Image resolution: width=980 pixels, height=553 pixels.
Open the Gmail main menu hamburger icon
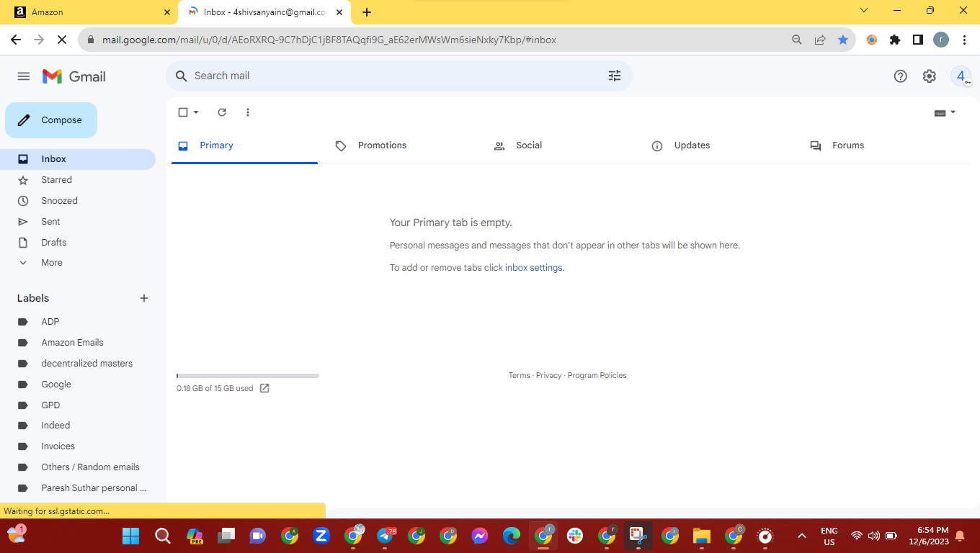[23, 76]
